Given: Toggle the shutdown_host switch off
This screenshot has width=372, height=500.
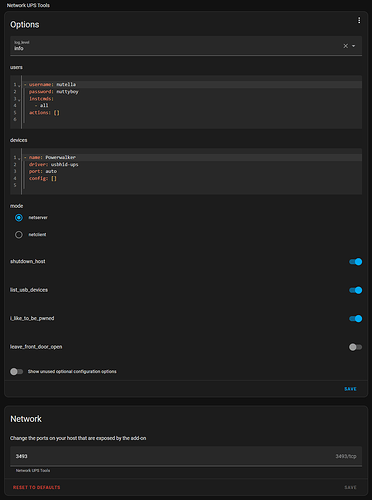Looking at the screenshot, I should coord(355,262).
